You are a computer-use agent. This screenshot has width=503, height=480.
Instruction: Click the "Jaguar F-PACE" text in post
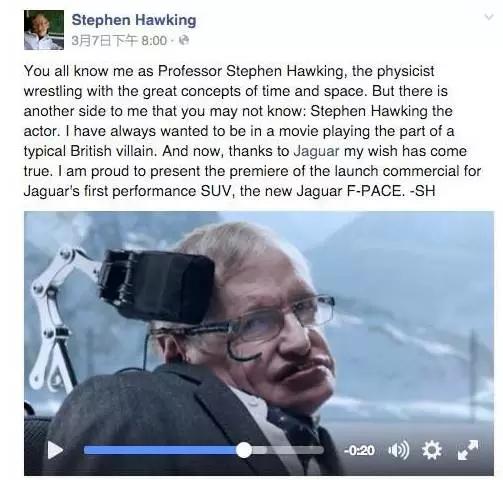click(349, 191)
